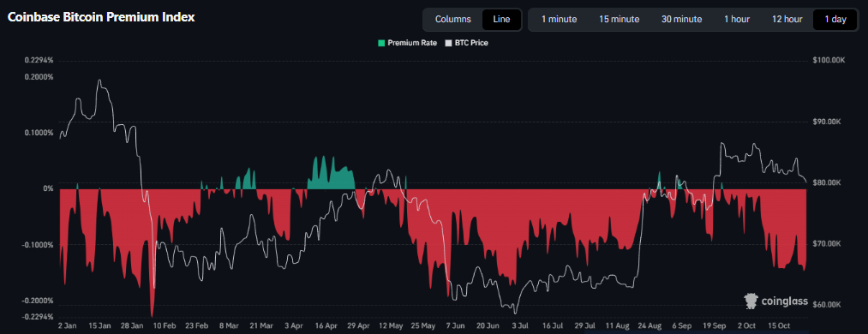Click the 10 Feb date label
The width and height of the screenshot is (868, 334).
pos(165,326)
